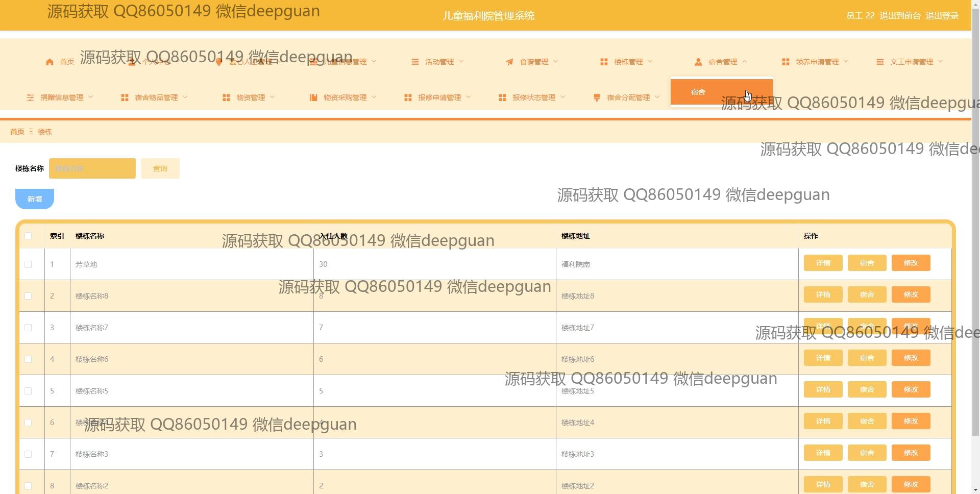Click the home icon beside 首页
Screen dimensions: 980x494
[50, 62]
